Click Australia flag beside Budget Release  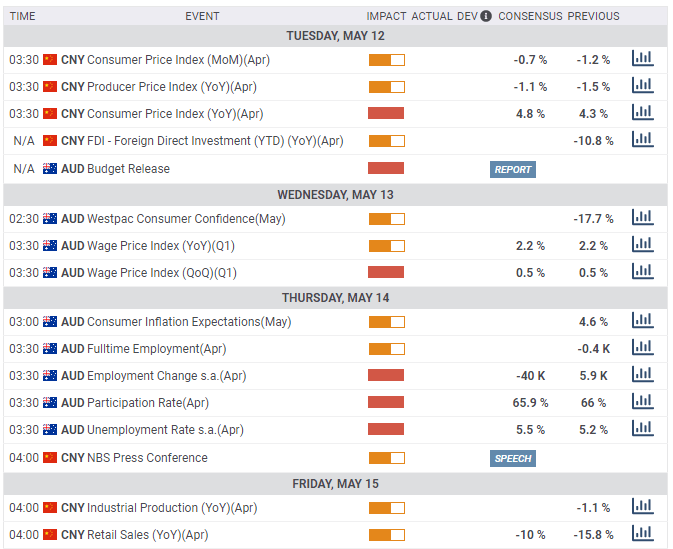click(50, 169)
